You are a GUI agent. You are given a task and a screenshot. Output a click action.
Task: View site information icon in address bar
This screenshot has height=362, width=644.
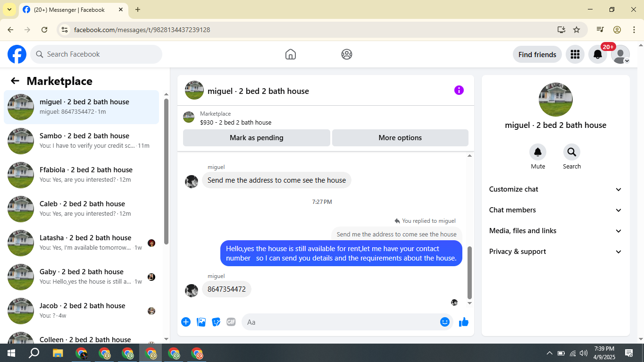click(65, 30)
